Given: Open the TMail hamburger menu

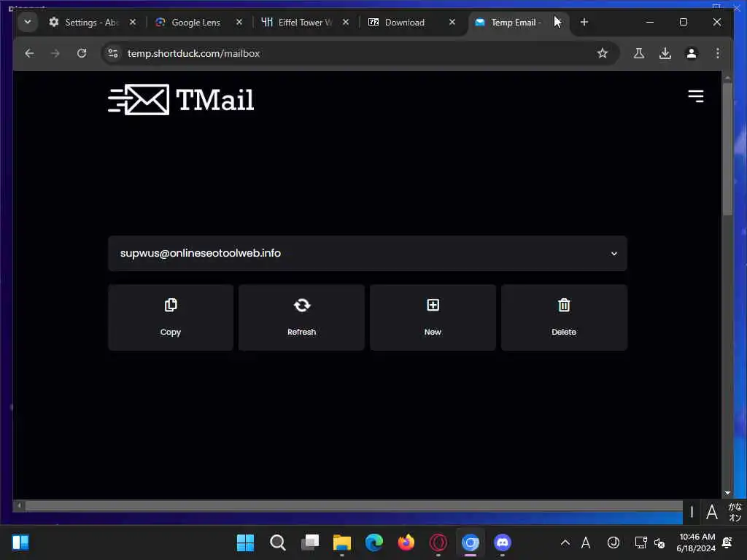Looking at the screenshot, I should [695, 96].
